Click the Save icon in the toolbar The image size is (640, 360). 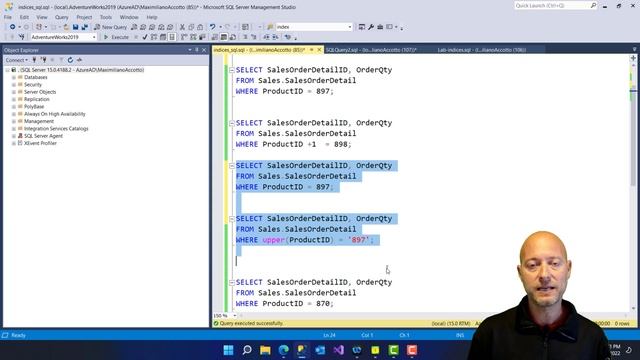pyautogui.click(x=76, y=27)
